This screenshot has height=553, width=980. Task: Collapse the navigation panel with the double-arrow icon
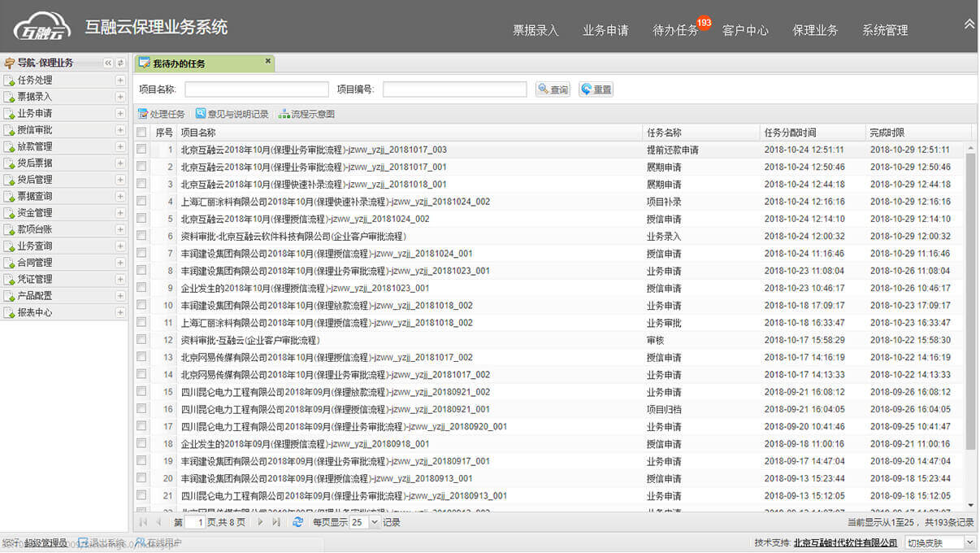(108, 63)
